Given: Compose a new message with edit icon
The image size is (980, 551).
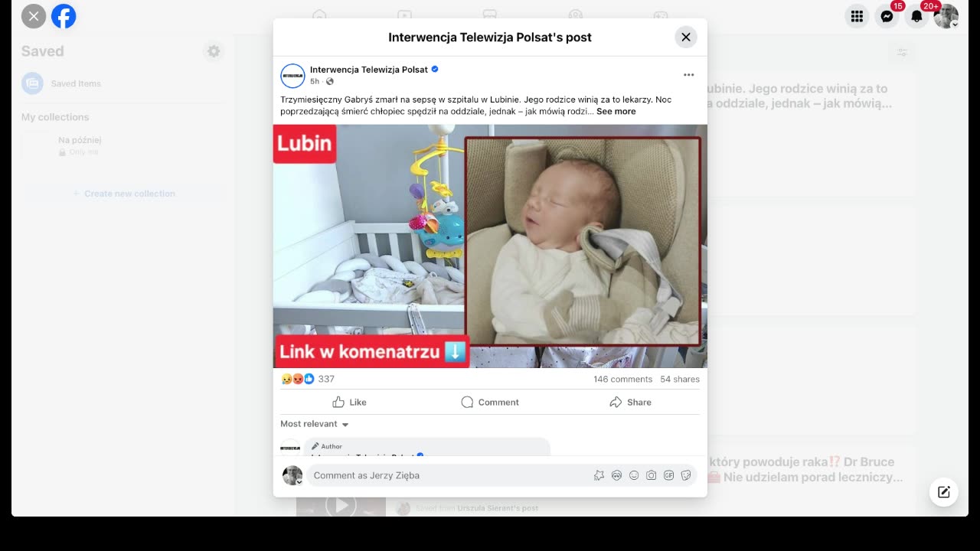Looking at the screenshot, I should 944,492.
